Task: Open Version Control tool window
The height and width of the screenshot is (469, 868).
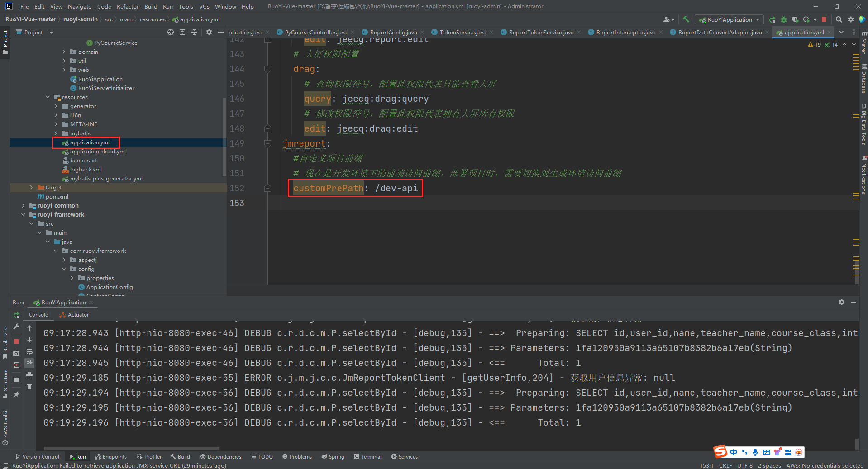Action: 37,457
